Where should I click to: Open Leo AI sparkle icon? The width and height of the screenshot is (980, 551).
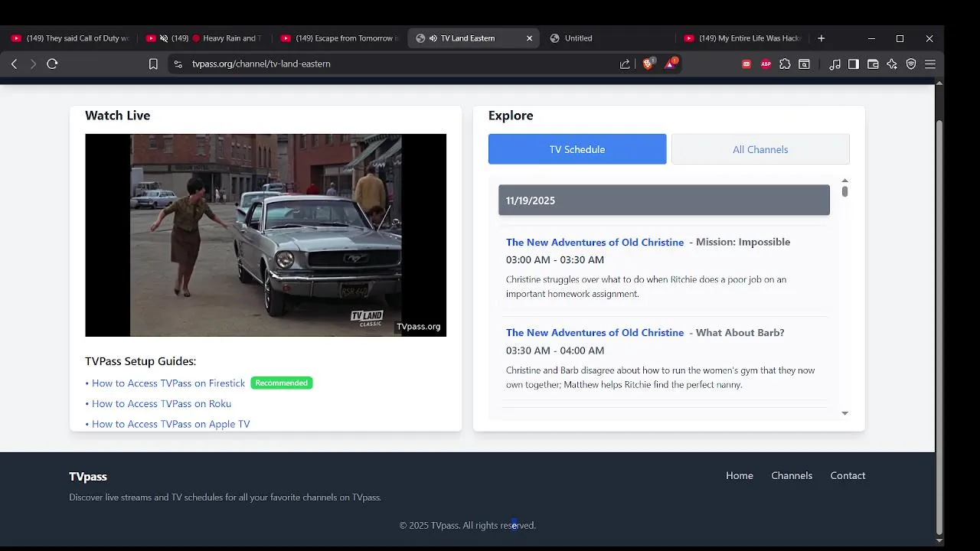pyautogui.click(x=892, y=64)
